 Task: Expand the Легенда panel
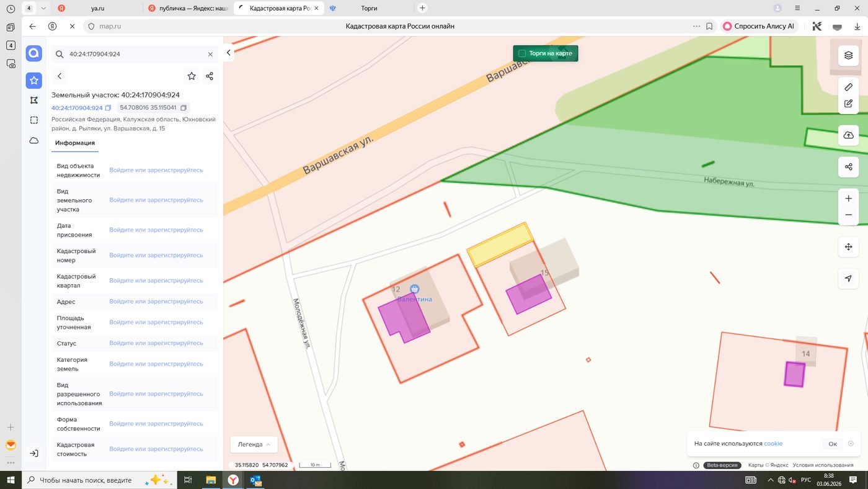(x=254, y=444)
